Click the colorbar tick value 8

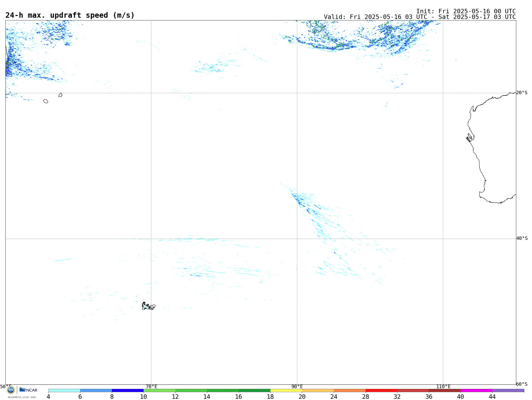[x=112, y=397]
